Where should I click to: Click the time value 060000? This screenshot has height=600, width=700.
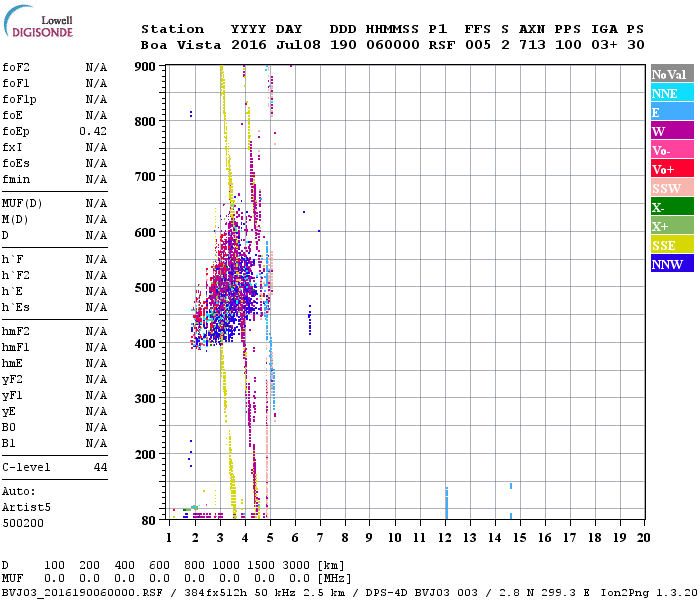click(393, 45)
